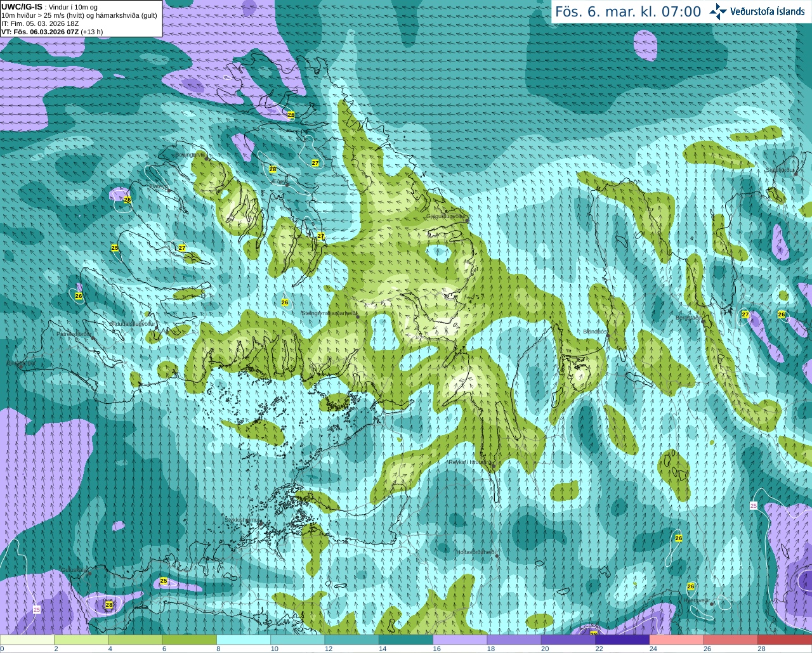Click the legend value 8 below the color bar
Screen dimensions: 812x653
pos(218,649)
